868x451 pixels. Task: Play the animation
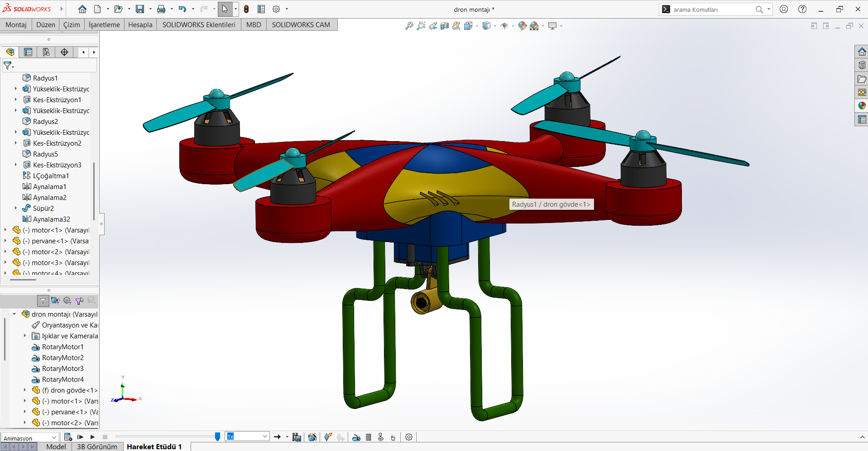click(x=92, y=437)
